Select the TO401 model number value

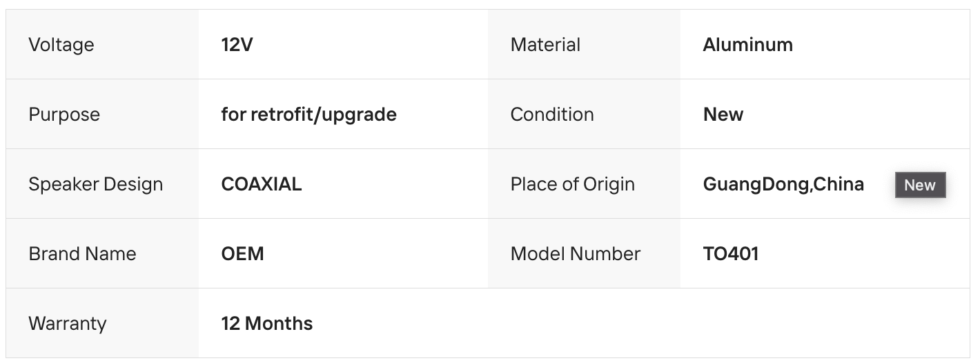pos(731,254)
